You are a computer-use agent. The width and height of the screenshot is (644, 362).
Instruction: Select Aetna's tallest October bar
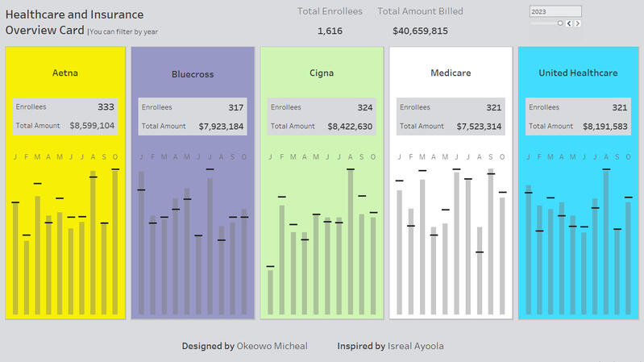point(115,242)
